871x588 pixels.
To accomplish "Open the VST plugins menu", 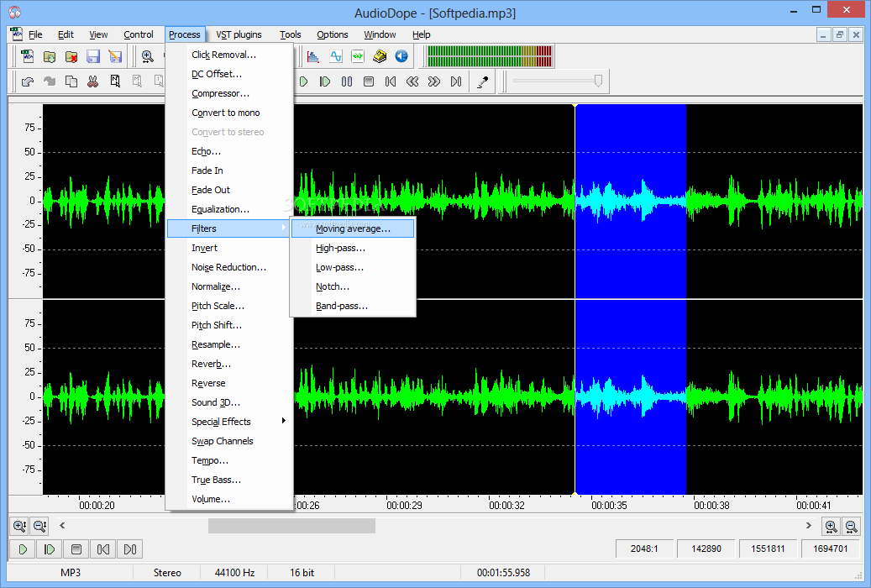I will pos(239,34).
